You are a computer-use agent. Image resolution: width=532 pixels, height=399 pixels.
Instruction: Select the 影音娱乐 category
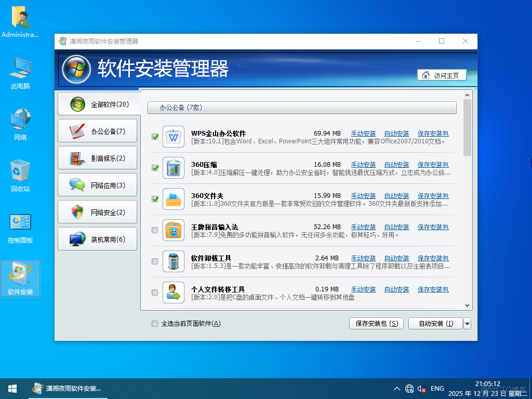(97, 157)
